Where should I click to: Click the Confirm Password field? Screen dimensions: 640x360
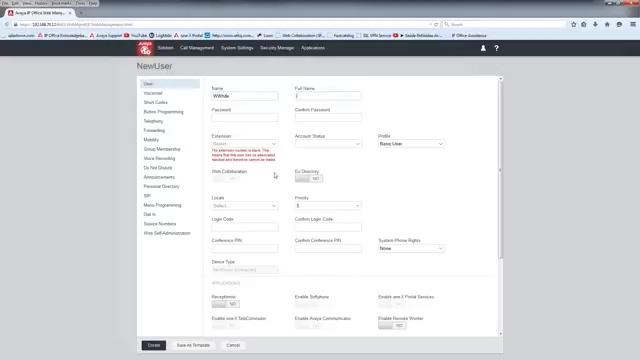(328, 118)
